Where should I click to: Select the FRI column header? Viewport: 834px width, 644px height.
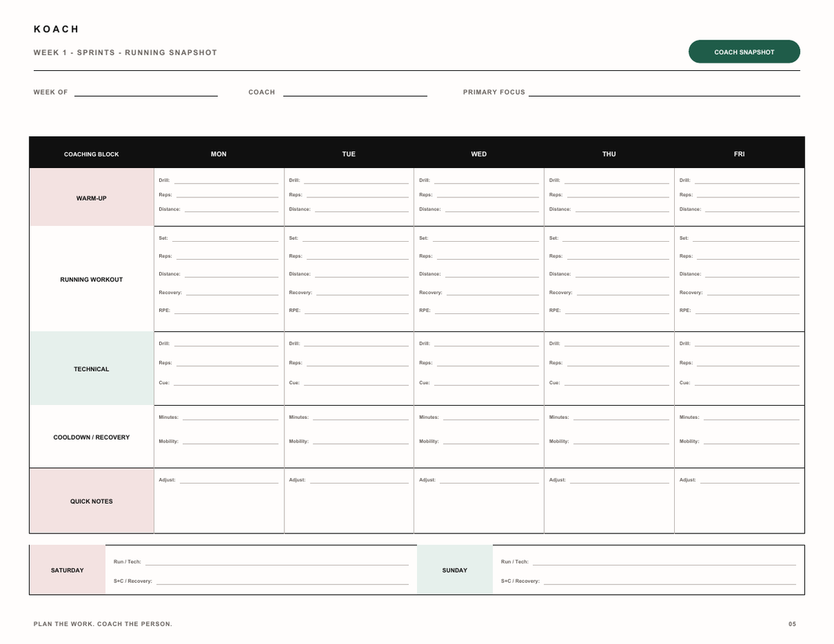click(x=739, y=154)
